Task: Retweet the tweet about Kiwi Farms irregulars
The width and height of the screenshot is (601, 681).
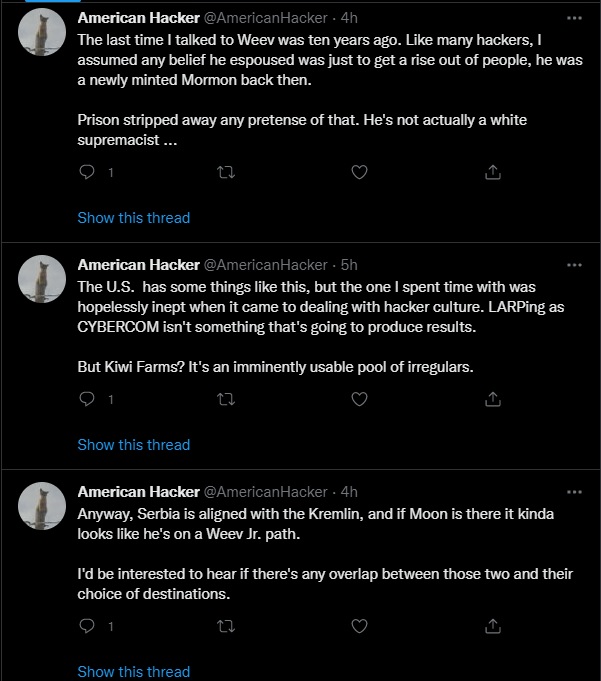Action: (225, 399)
